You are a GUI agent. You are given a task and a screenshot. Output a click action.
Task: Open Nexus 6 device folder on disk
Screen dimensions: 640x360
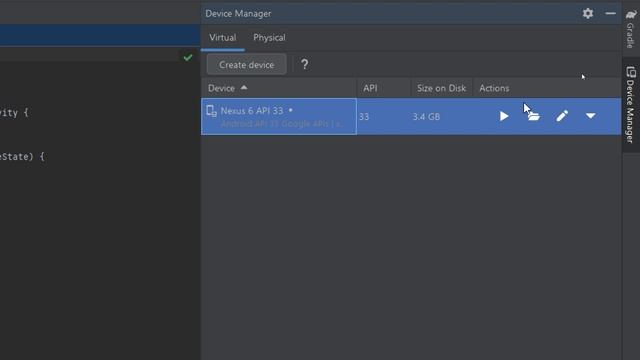[533, 116]
